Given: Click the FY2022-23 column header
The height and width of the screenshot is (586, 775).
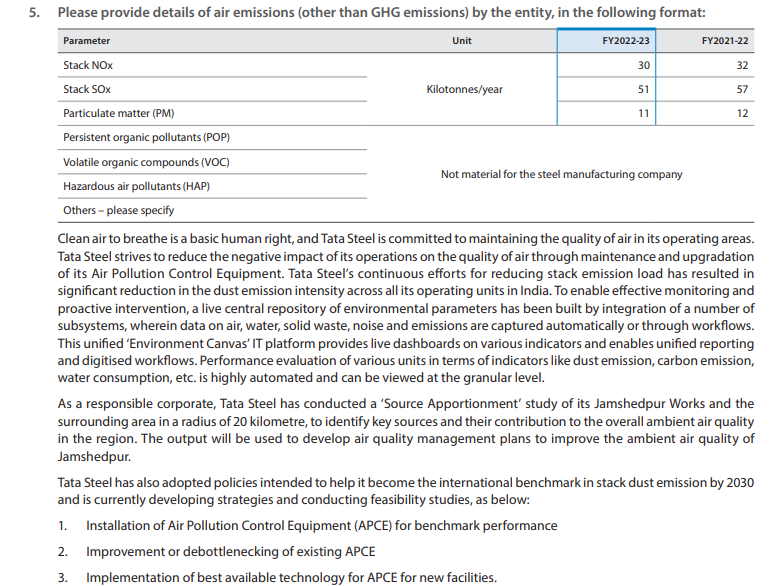Looking at the screenshot, I should tap(626, 41).
